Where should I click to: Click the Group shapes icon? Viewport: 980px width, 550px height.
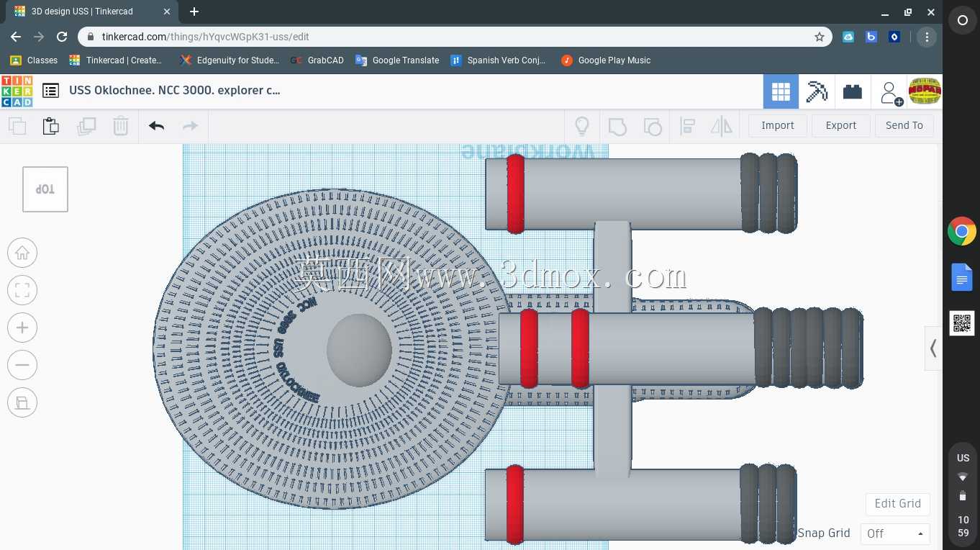point(617,127)
